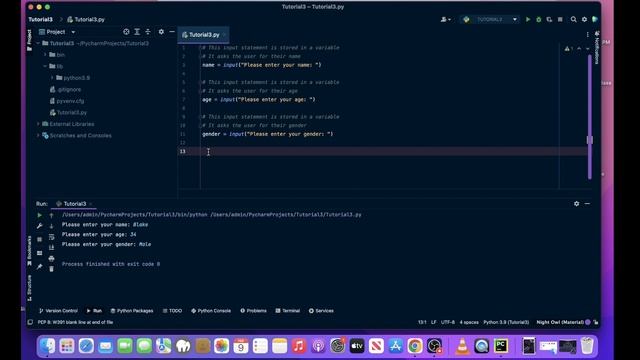Open the Problems tool window

(x=253, y=311)
